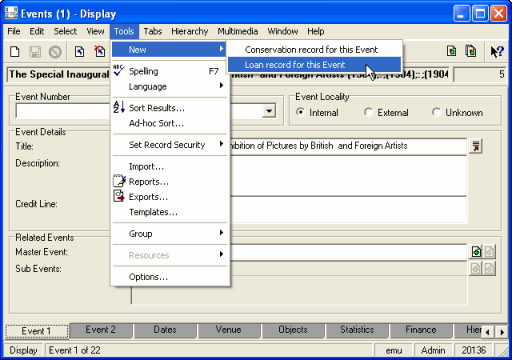512x360 pixels.
Task: Click the red-cross document toolbar icon
Action: 99,51
